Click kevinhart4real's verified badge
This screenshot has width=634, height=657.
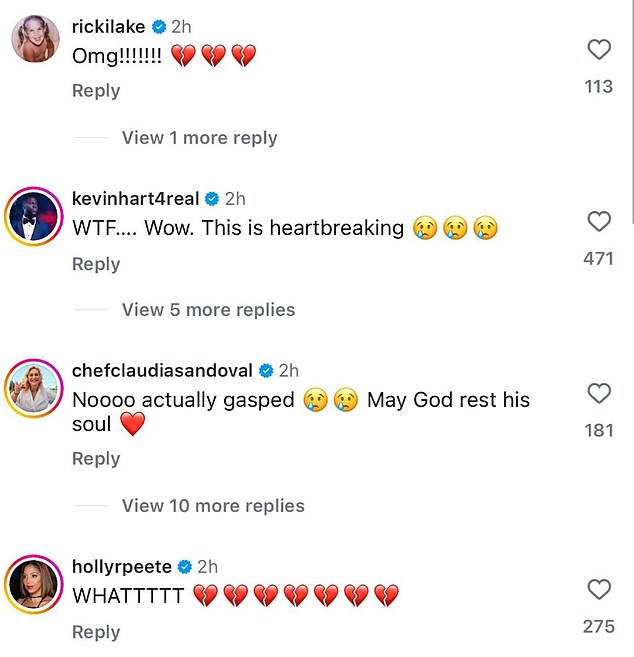[212, 199]
